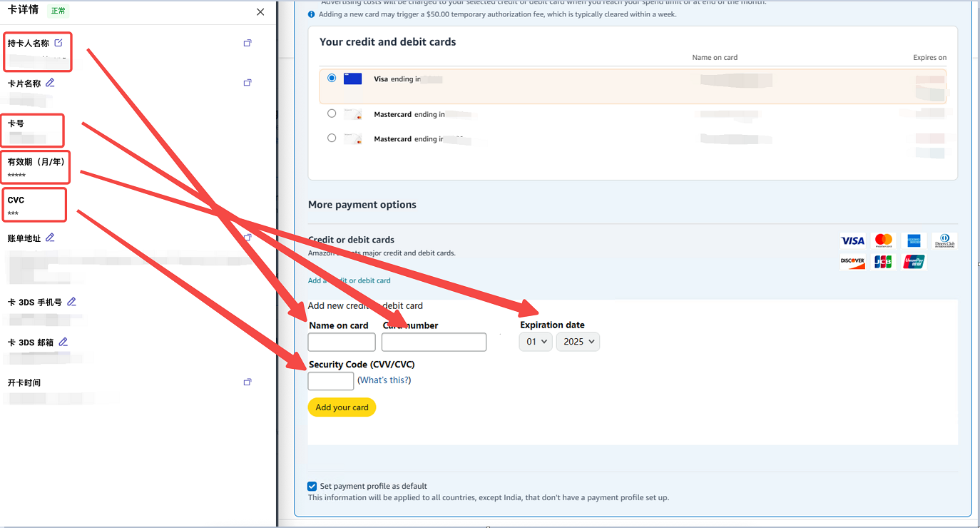Click the Name on card text field
This screenshot has width=980, height=528.
tap(342, 342)
